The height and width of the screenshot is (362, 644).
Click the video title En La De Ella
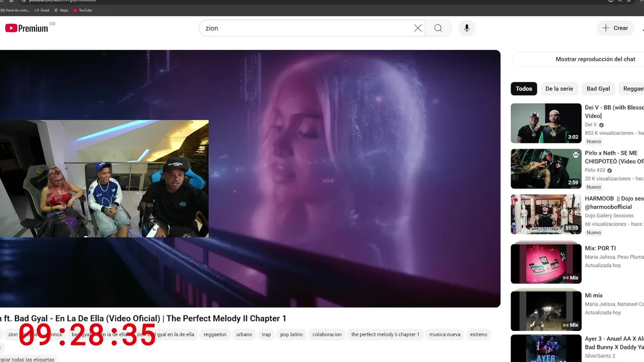[143, 318]
